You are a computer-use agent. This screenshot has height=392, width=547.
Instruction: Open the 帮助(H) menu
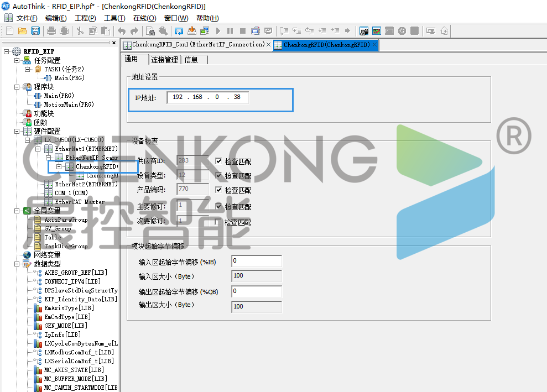(207, 18)
